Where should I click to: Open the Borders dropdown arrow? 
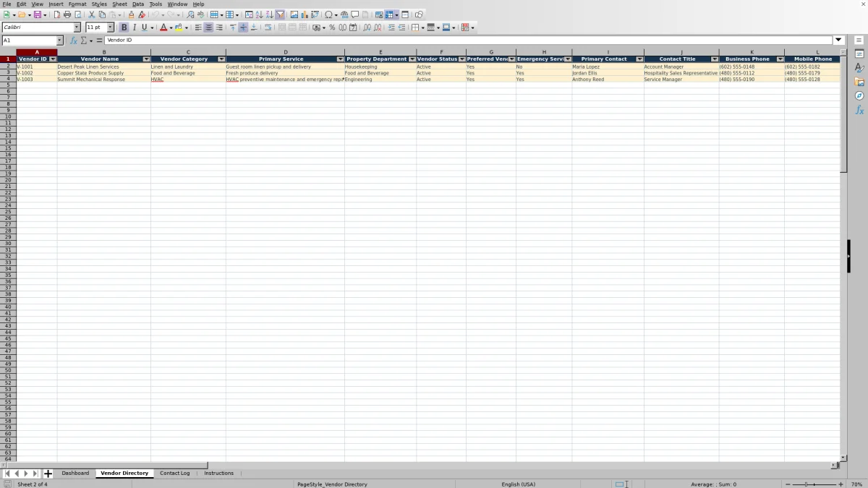tap(423, 27)
